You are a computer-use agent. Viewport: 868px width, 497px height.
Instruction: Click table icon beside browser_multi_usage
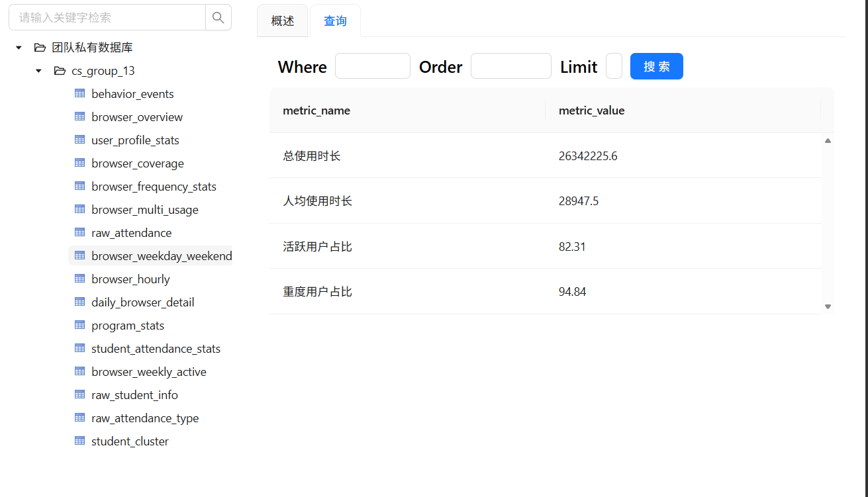pyautogui.click(x=79, y=209)
